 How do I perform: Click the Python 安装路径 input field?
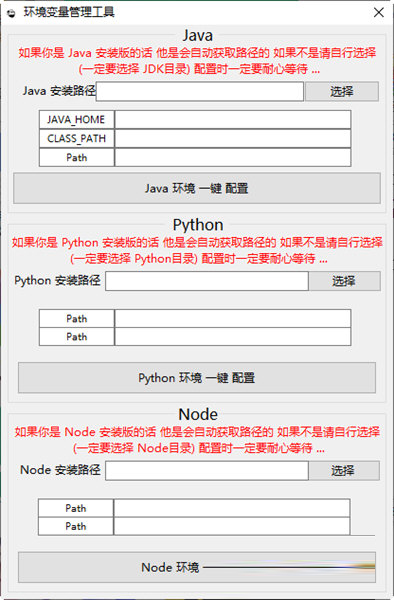(x=207, y=281)
